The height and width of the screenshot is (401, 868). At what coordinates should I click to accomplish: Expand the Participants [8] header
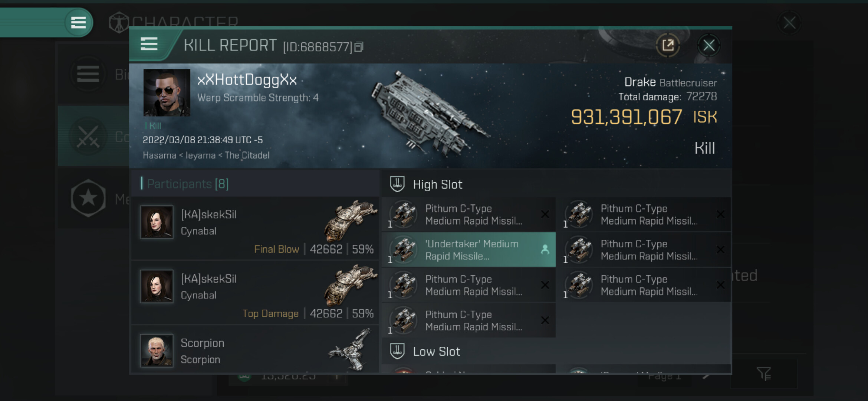[x=188, y=184]
